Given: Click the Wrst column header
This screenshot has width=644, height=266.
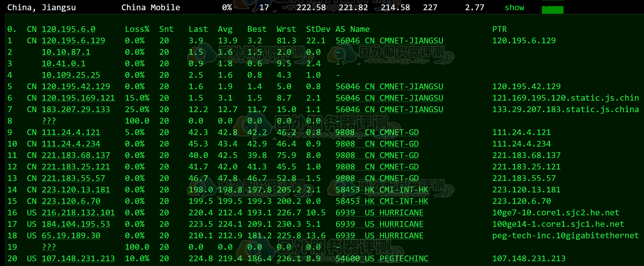Looking at the screenshot, I should coord(286,29).
